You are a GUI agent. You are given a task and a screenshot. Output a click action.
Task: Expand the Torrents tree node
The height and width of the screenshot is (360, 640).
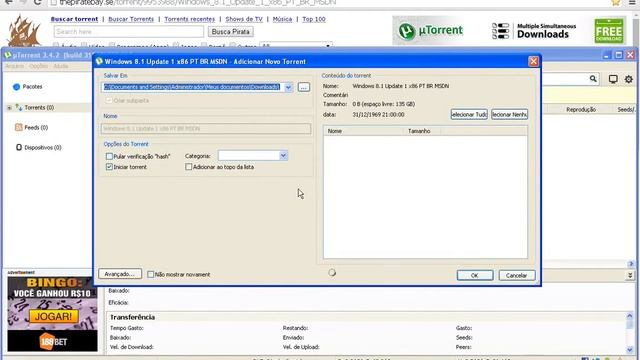pos(9,108)
